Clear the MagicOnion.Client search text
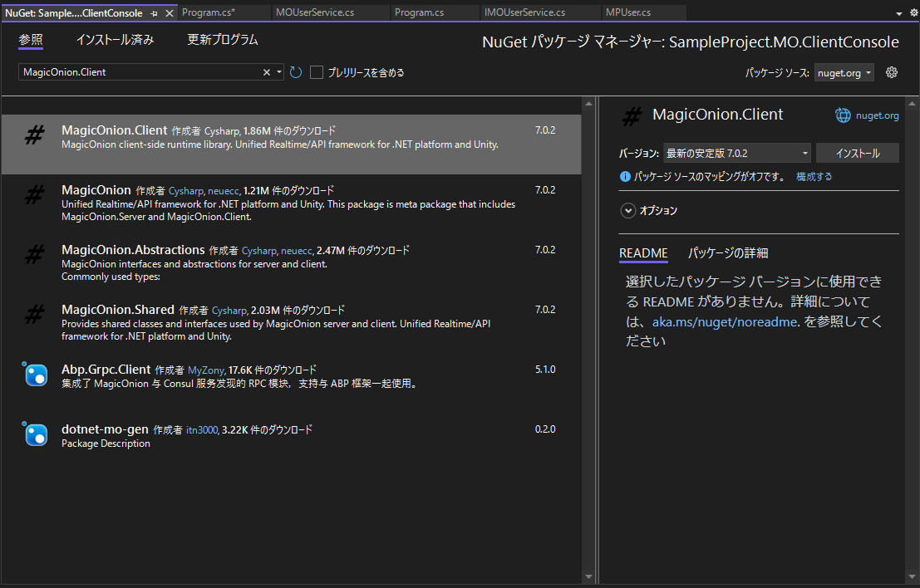This screenshot has height=588, width=920. pyautogui.click(x=267, y=72)
